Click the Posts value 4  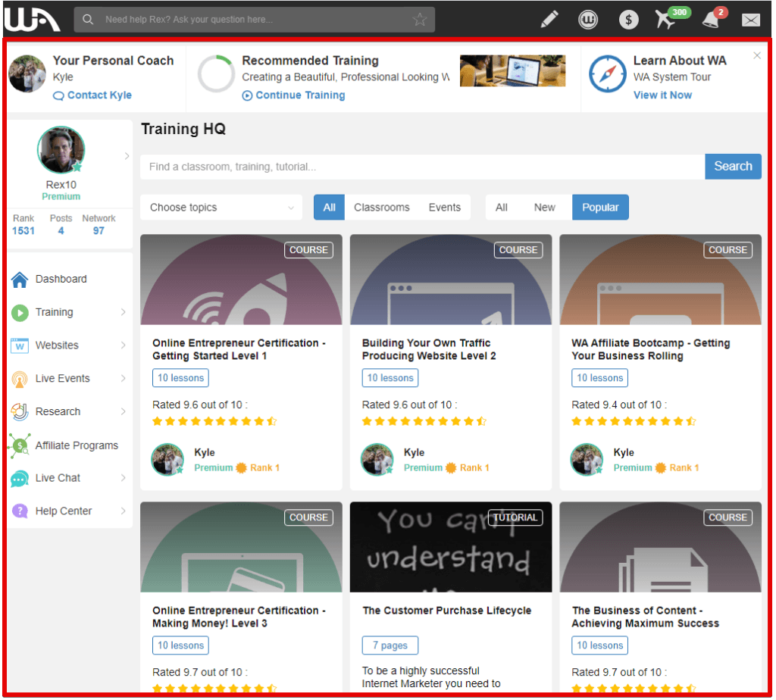(x=61, y=231)
